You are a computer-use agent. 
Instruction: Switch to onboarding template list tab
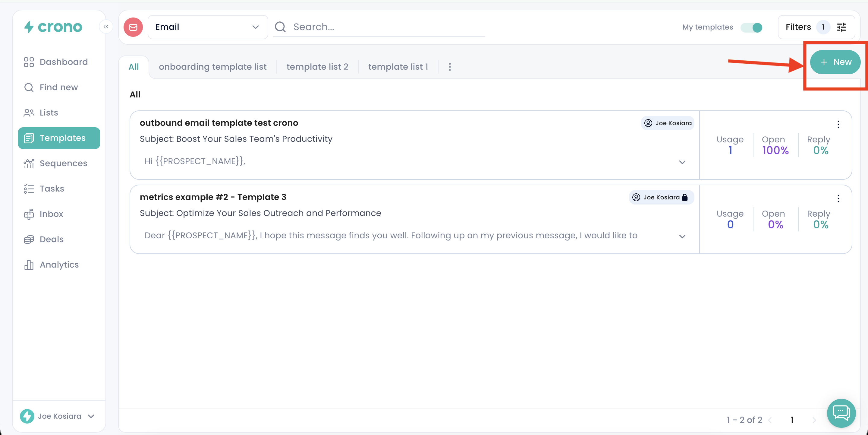(x=212, y=67)
